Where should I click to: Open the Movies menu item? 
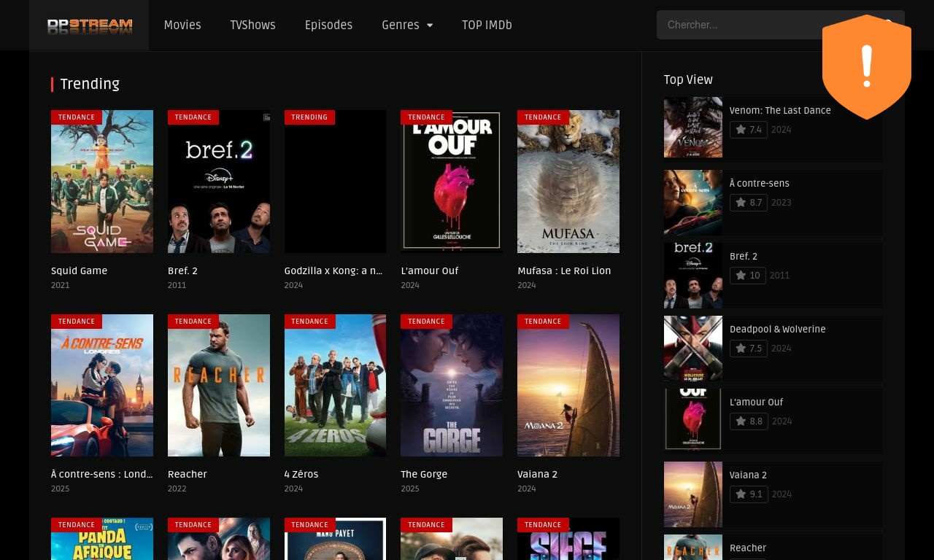tap(182, 26)
